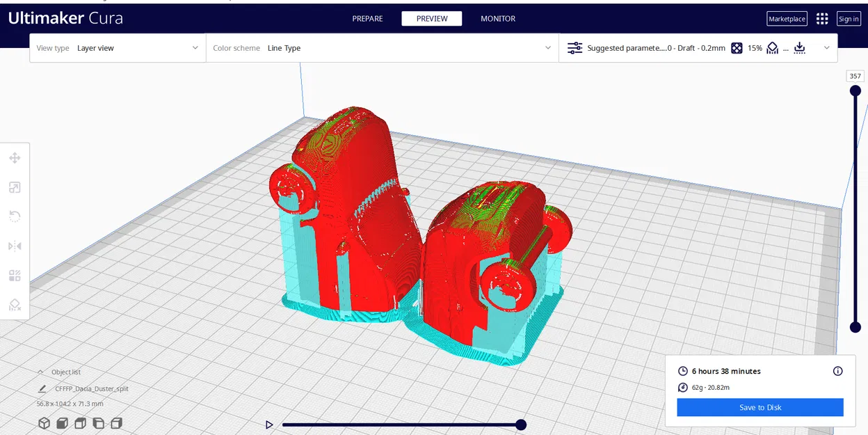Screen dimensions: 868x435
Task: Select the Rotate tool
Action: [x=15, y=216]
